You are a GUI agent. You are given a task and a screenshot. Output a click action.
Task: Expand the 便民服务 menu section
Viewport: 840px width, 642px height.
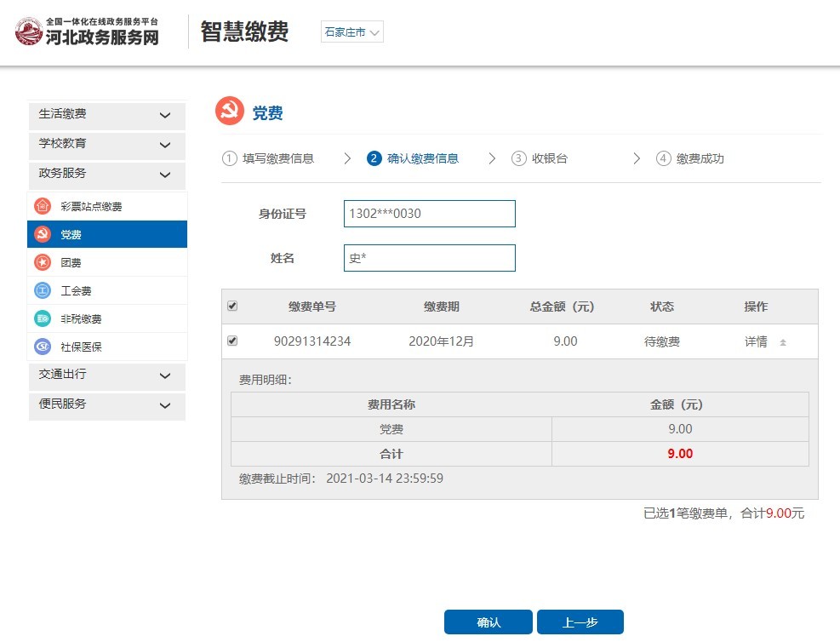click(x=106, y=406)
